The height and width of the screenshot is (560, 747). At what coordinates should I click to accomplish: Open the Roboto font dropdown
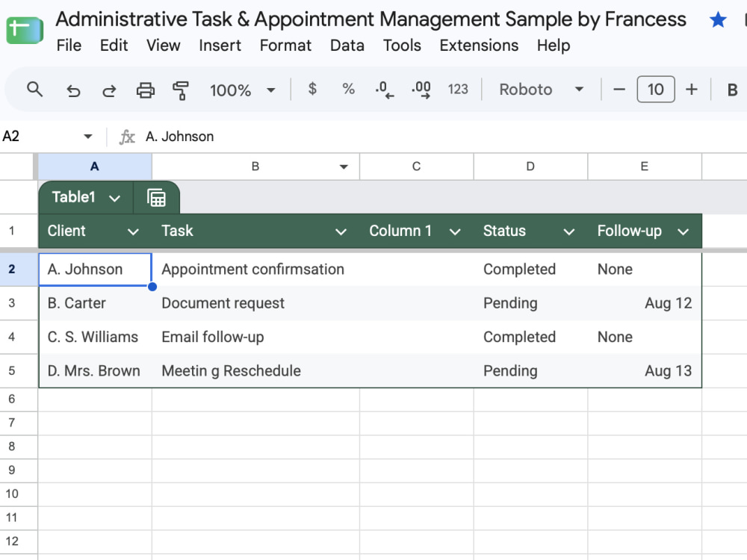541,90
